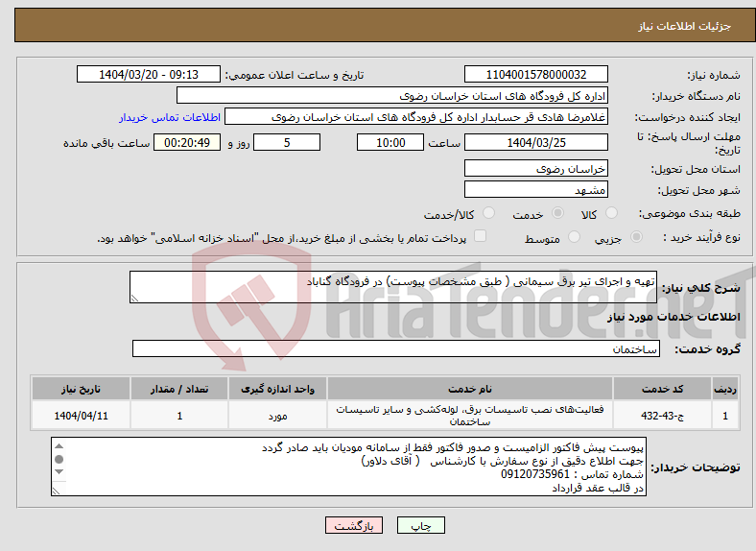The image size is (756, 551).
Task: Click the up arrow in buyer notes scrollbar
Action: (x=59, y=446)
